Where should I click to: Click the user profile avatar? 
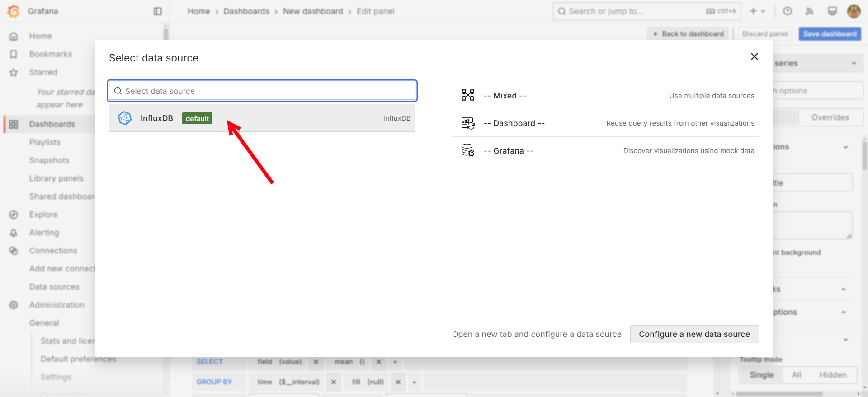pyautogui.click(x=854, y=11)
